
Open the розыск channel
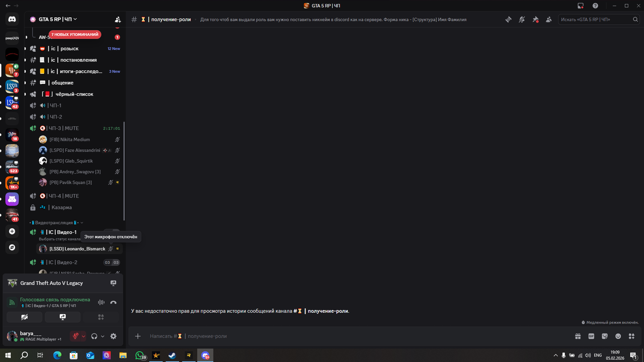pos(74,49)
